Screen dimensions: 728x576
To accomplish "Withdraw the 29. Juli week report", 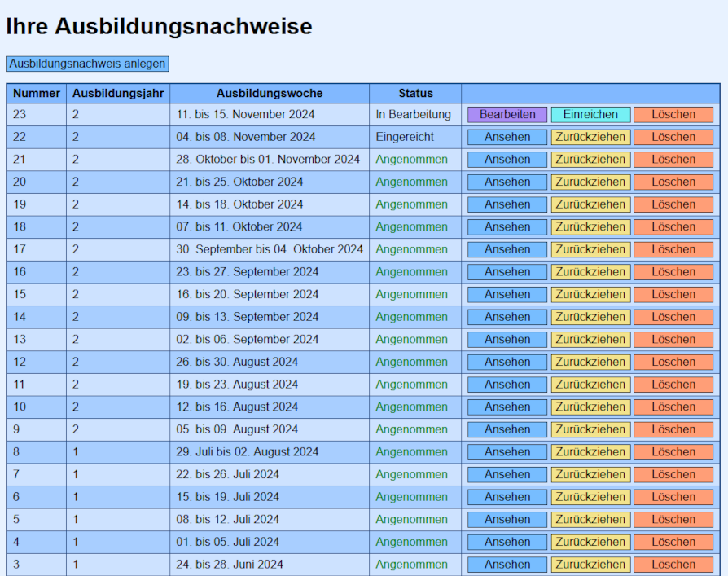I will tap(590, 452).
